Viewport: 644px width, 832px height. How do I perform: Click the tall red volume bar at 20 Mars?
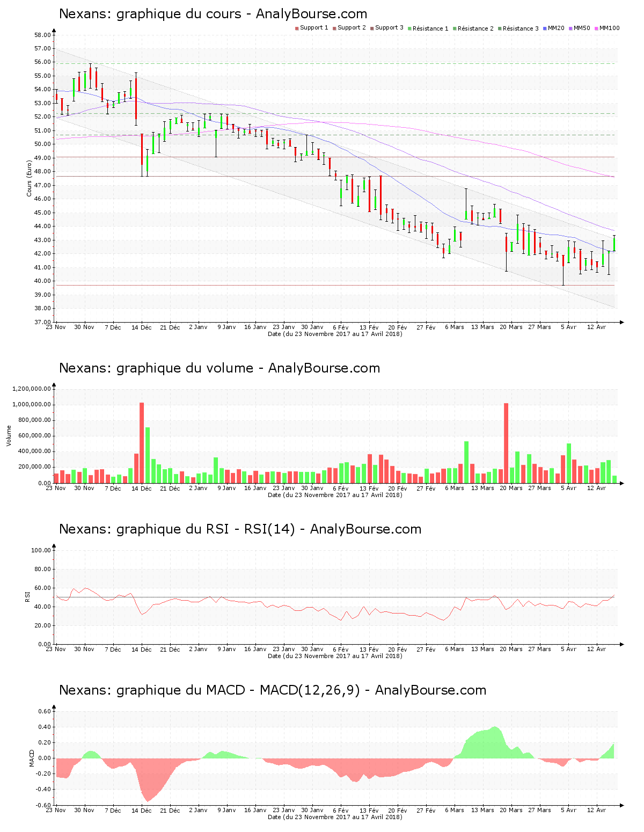point(506,443)
